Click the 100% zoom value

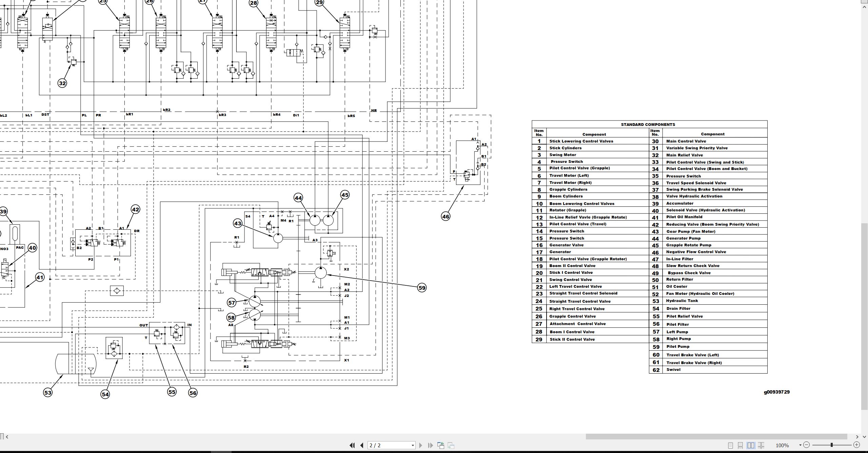[782, 445]
